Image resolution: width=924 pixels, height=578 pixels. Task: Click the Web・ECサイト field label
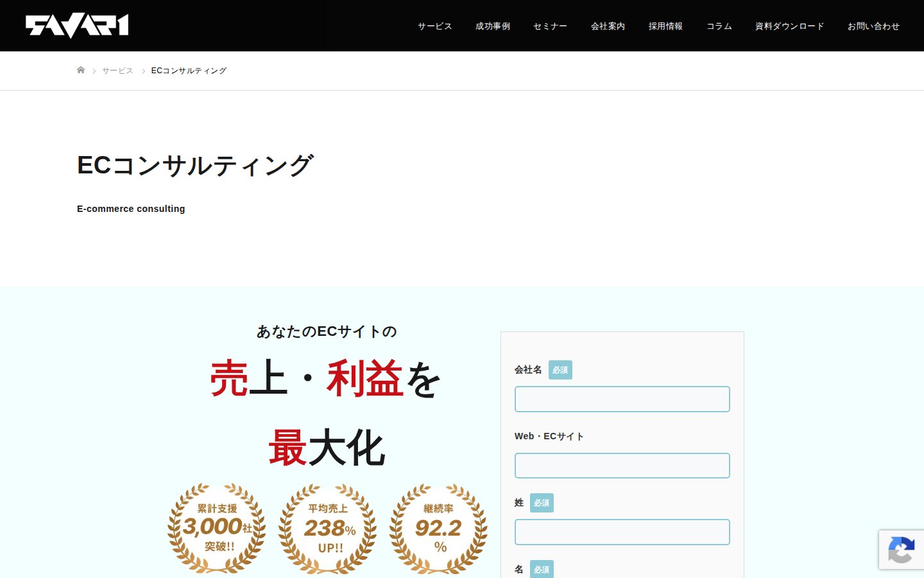click(x=549, y=436)
